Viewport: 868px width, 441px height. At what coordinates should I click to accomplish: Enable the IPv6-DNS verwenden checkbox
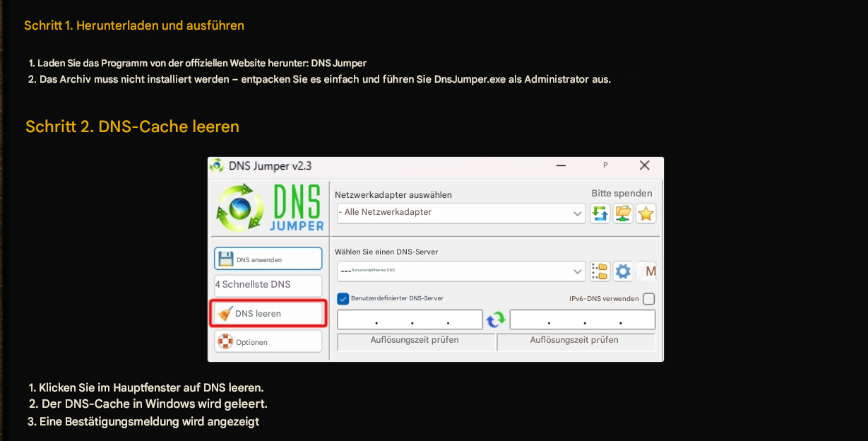point(648,299)
